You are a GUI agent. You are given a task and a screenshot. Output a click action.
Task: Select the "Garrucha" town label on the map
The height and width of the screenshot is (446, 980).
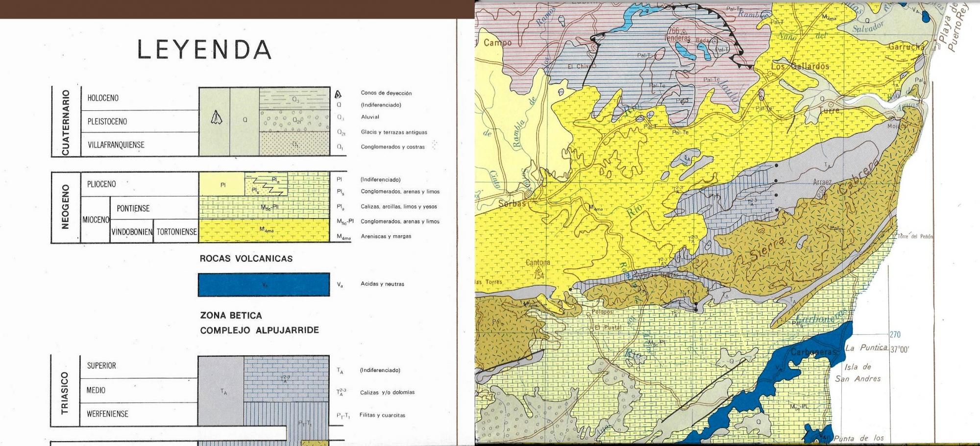click(x=906, y=47)
